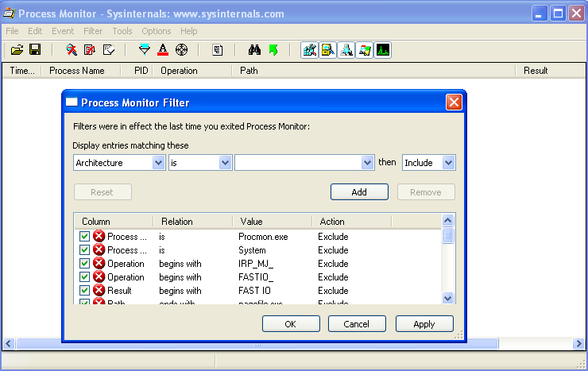
Task: Click the Save floppy disk icon
Action: point(35,50)
